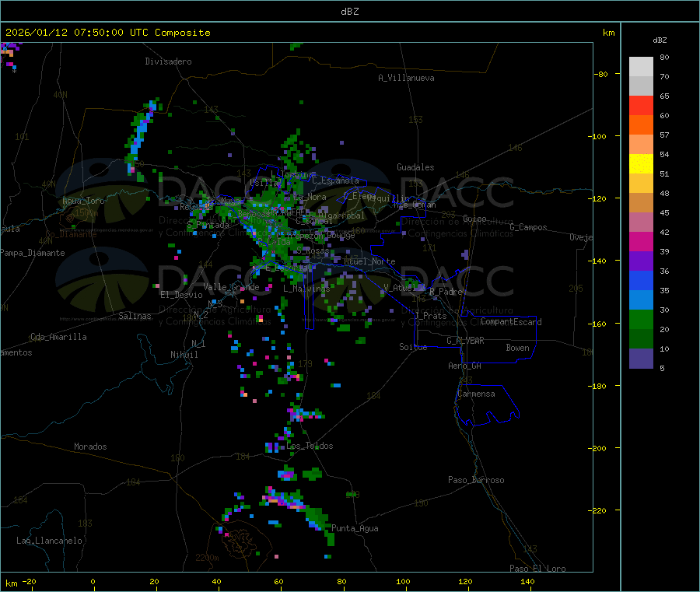Click the light blue 35 dBZ swatch
The height and width of the screenshot is (592, 700).
click(x=641, y=300)
